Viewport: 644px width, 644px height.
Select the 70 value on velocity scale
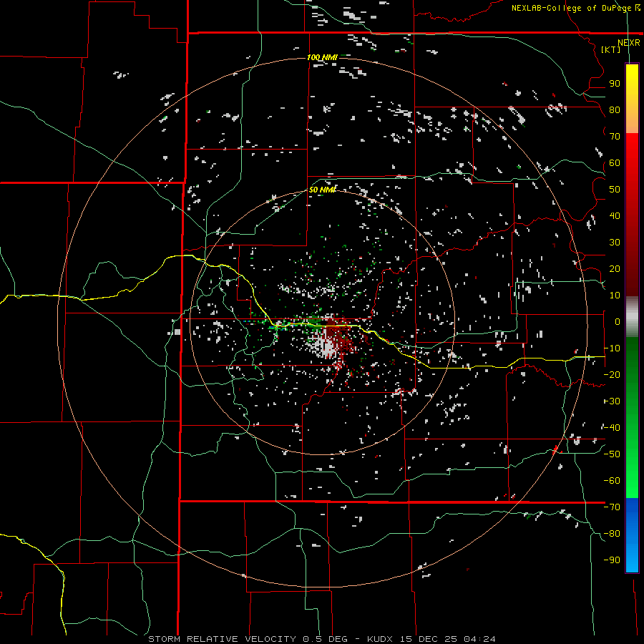pos(615,137)
